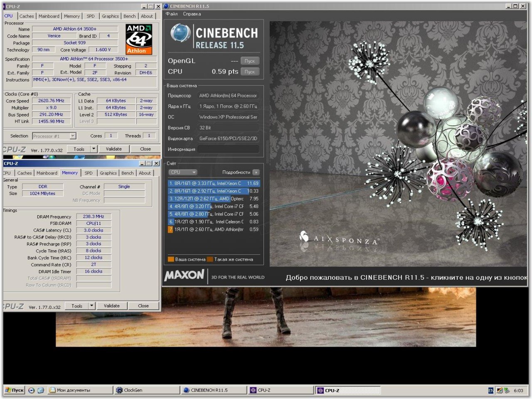Viewport: 532px width, 399px height.
Task: Switch to first CPU-Z taskbar item
Action: tap(281, 390)
